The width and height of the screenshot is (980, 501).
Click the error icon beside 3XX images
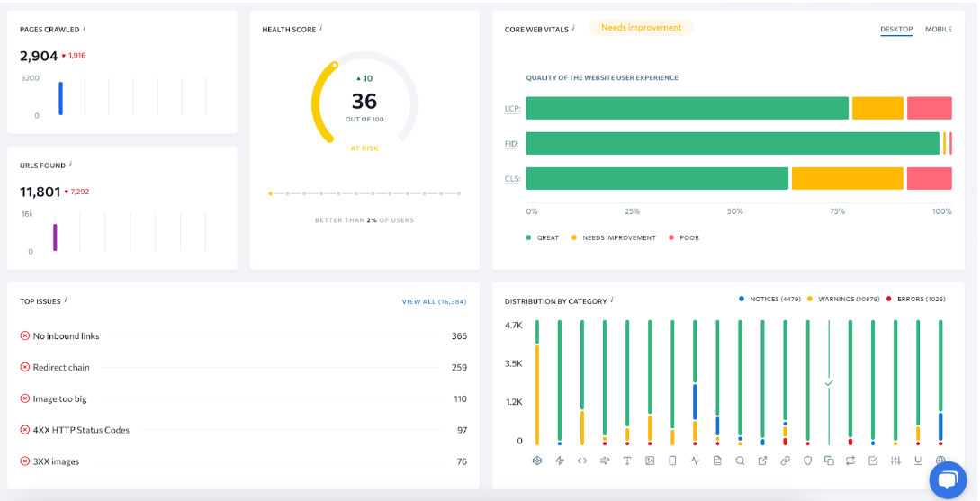[x=25, y=461]
